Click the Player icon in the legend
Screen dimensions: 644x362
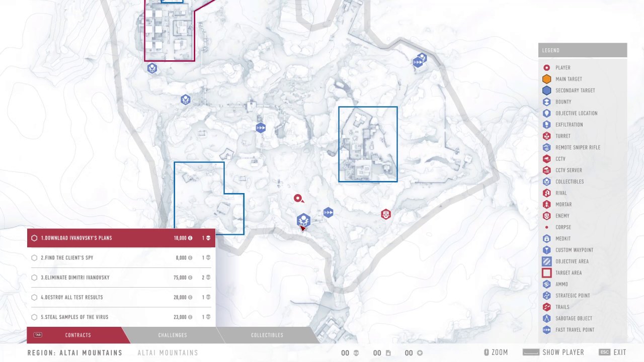[x=547, y=67]
